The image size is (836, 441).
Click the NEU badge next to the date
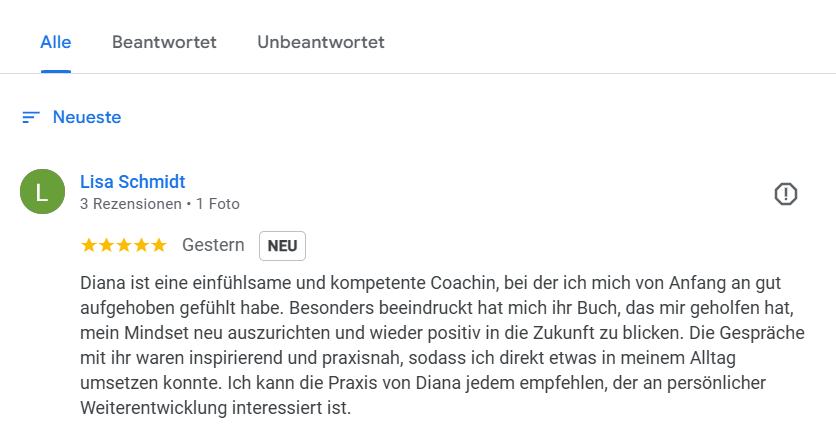[283, 246]
